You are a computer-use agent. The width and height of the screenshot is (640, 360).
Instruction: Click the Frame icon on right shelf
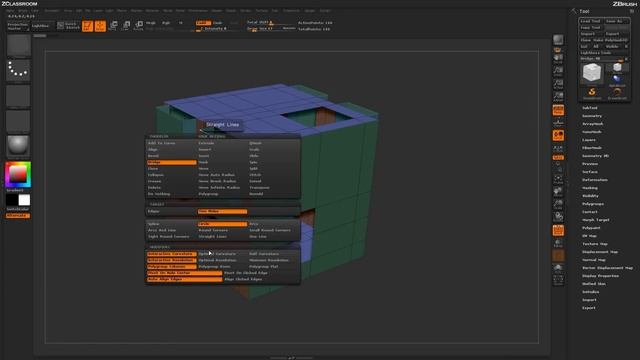[558, 179]
